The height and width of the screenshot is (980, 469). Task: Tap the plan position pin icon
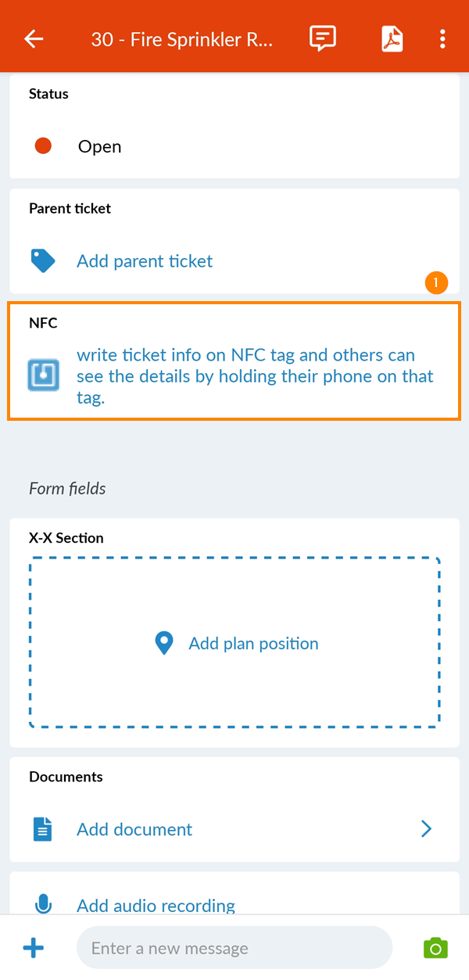tap(163, 643)
